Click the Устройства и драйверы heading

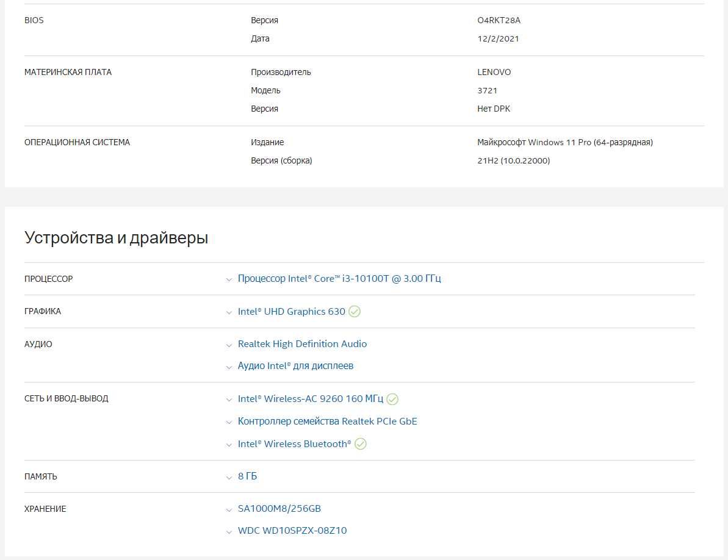116,237
